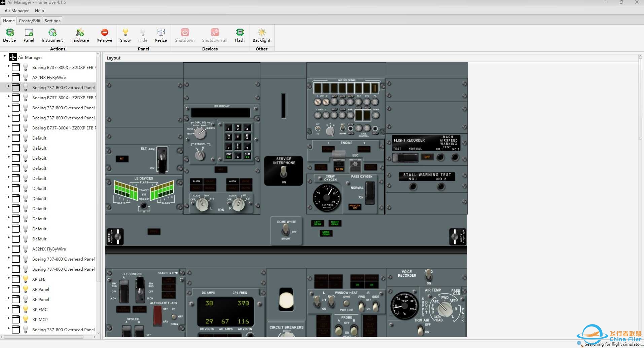Click the tree horizontal scrollbar
This screenshot has height=348, width=644.
44,337
